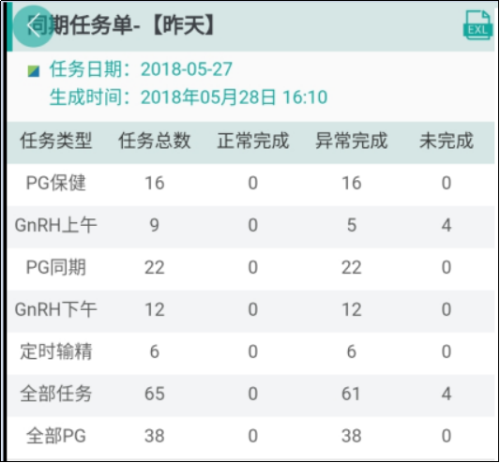
Task: Open the GnRH上午 task row
Action: 251,226
